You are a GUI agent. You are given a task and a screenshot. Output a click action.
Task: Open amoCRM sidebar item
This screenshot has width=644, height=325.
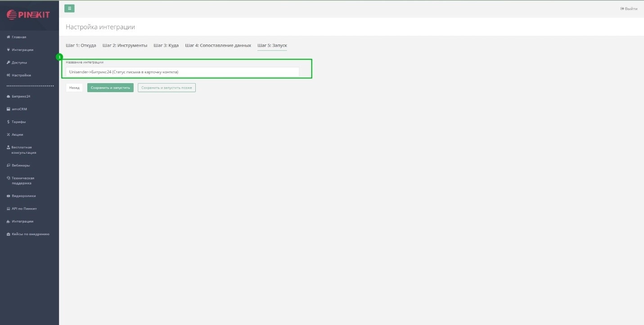coord(19,109)
